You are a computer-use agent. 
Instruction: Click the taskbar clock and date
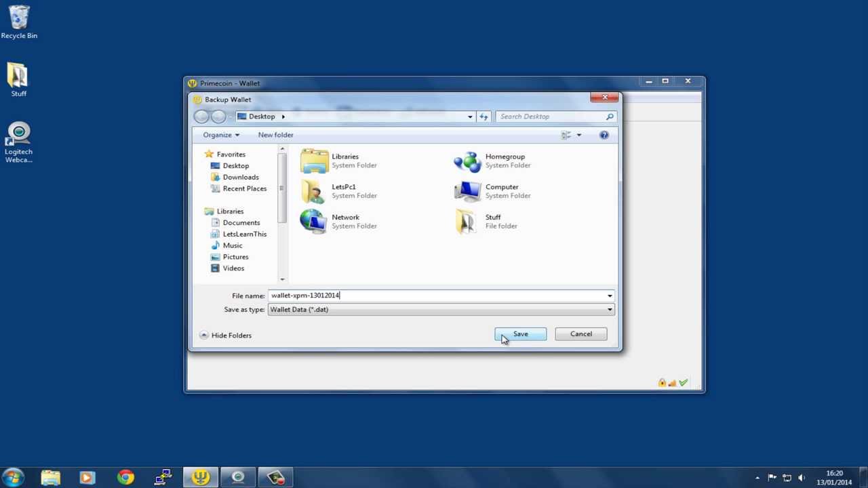834,478
